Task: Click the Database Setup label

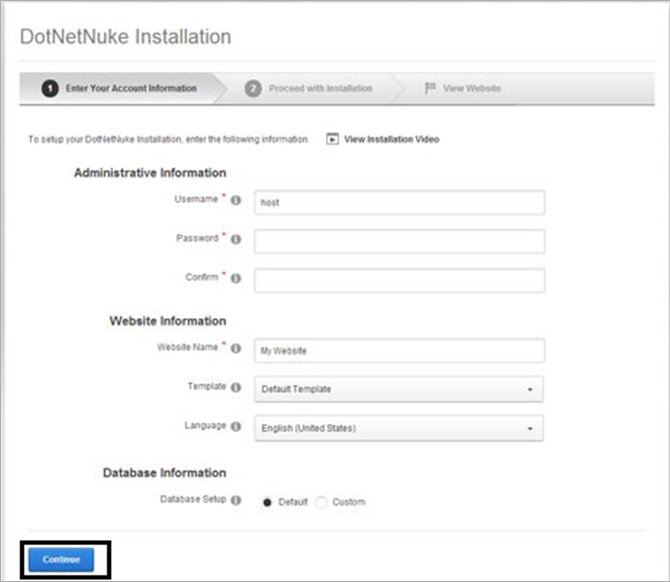Action: [193, 499]
